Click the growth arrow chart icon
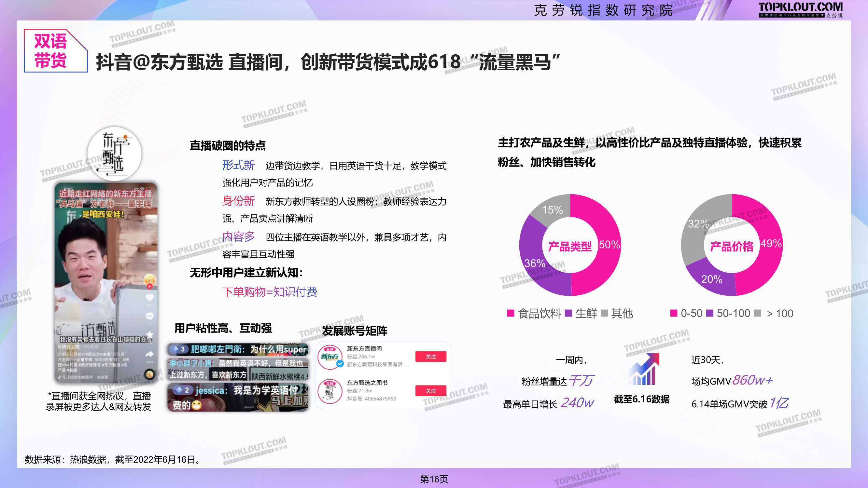Image resolution: width=868 pixels, height=488 pixels. [643, 369]
